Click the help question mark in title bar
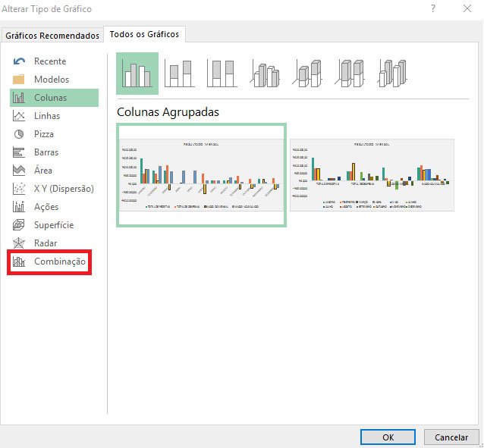 (433, 8)
